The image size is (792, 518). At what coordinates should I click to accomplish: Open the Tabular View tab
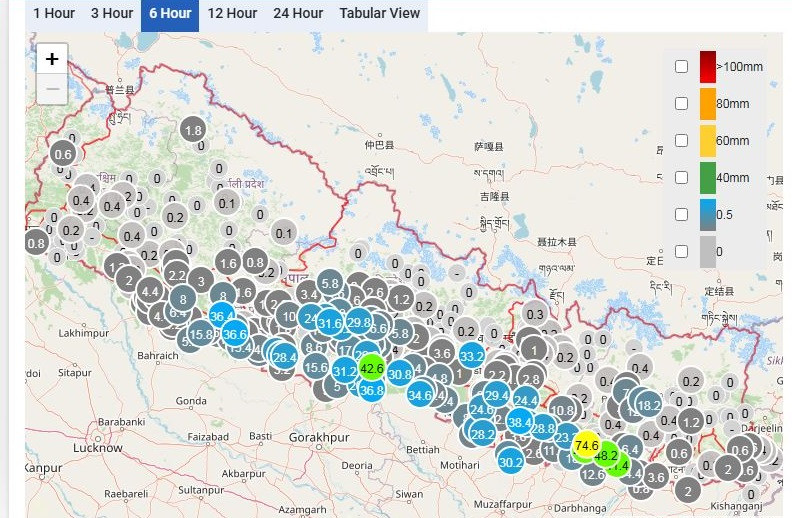click(x=379, y=13)
